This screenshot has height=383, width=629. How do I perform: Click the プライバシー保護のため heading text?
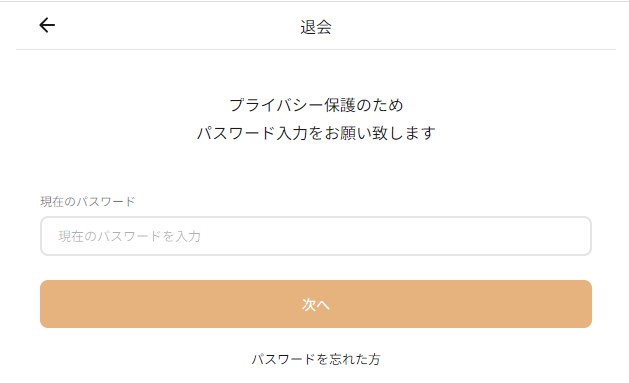pyautogui.click(x=316, y=105)
